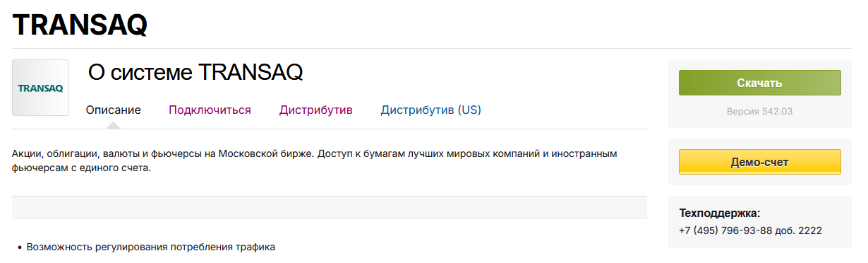Select the Дистрибутив (US) tab
868x263 pixels.
tap(431, 110)
